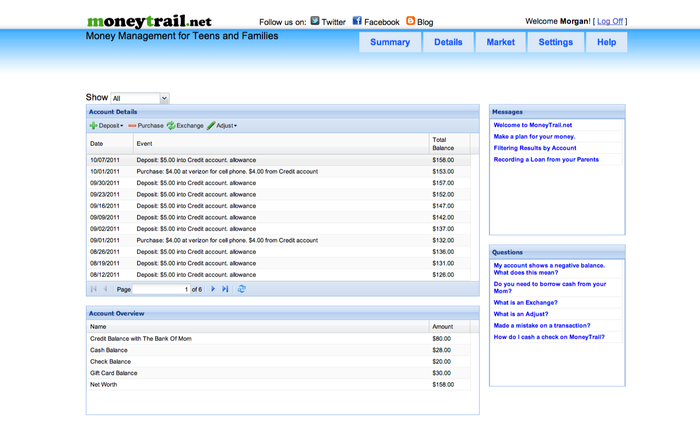Open the Market tab
This screenshot has width=700, height=437.
click(500, 42)
